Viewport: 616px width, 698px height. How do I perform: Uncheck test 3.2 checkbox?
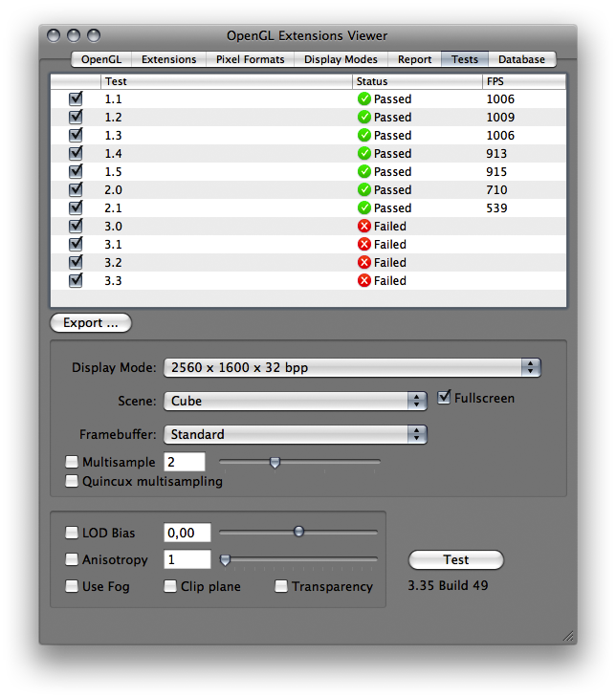coord(76,263)
